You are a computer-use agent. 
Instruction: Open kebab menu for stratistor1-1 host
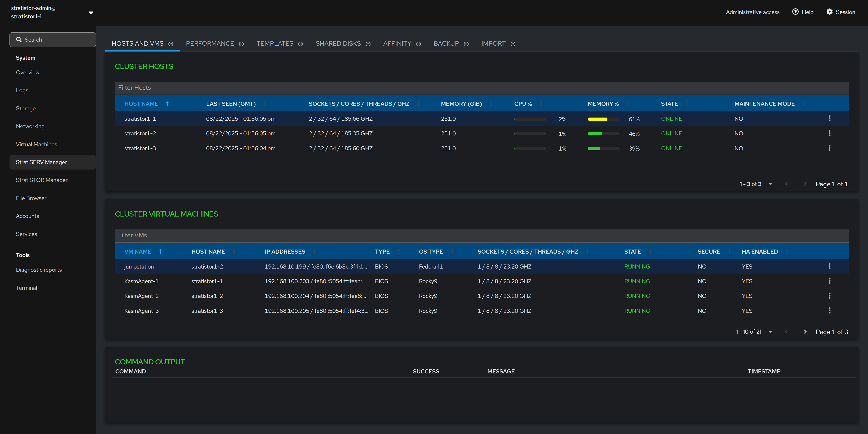click(829, 118)
